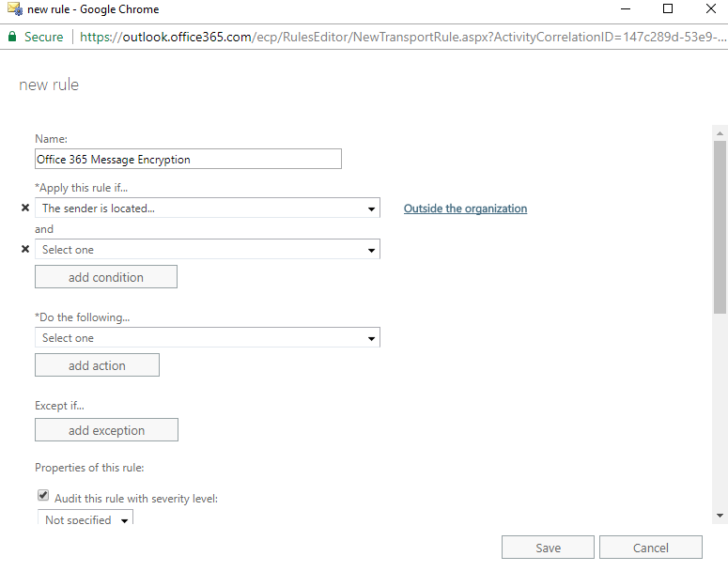The height and width of the screenshot is (587, 728).
Task: Remove the 'The sender is located' condition
Action: pos(25,208)
